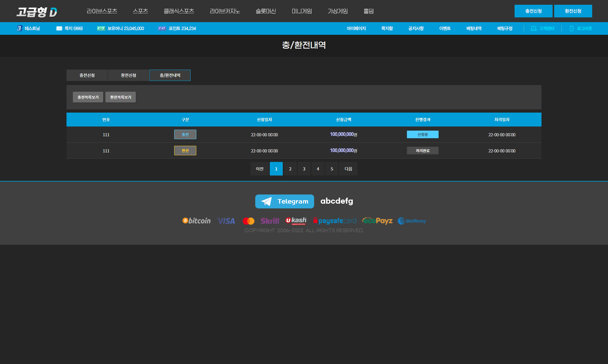
Task: Click the abcdefg Telegram ID
Action: click(337, 201)
